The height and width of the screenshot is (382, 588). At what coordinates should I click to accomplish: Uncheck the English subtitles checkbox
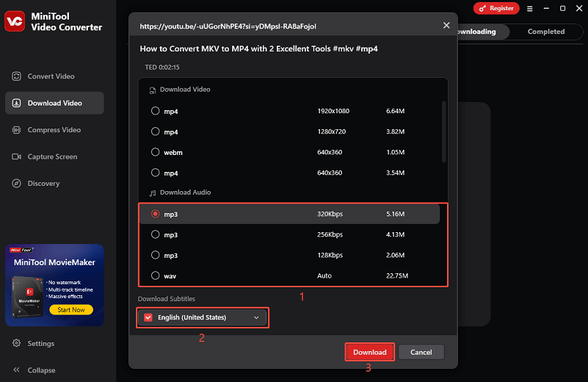tap(148, 317)
